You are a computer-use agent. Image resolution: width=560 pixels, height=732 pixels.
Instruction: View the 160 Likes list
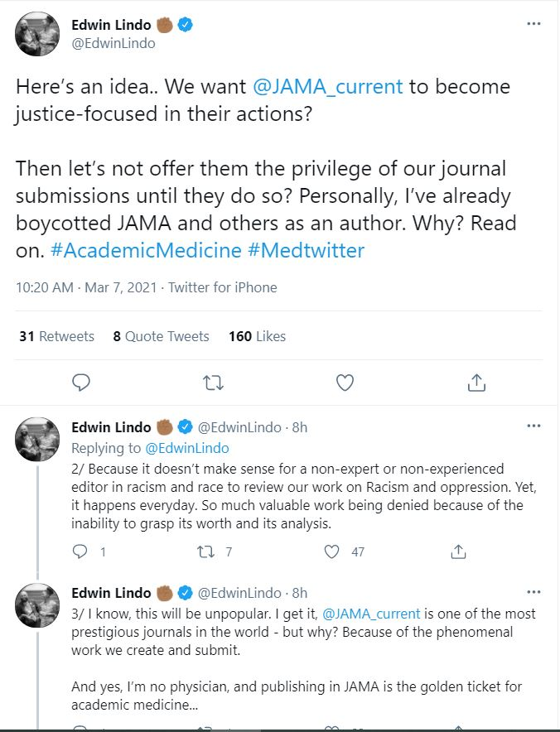tap(257, 336)
